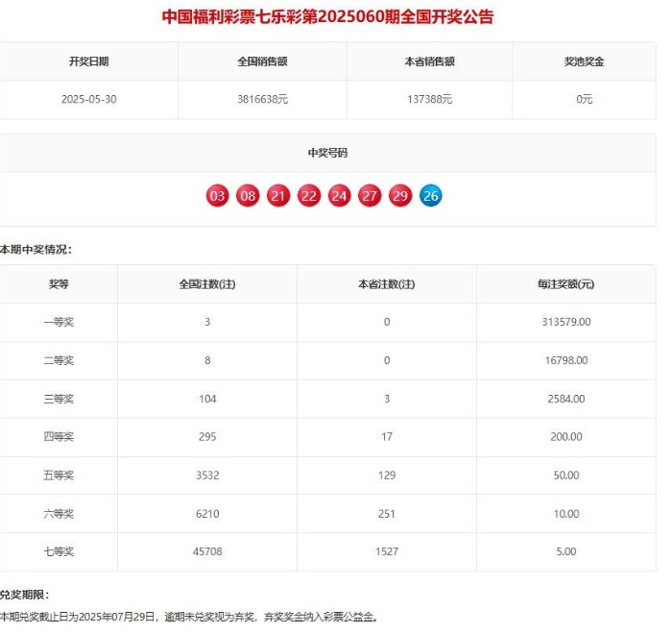This screenshot has width=672, height=634.
Task: Click the red lottery ball 21
Action: coord(278,196)
